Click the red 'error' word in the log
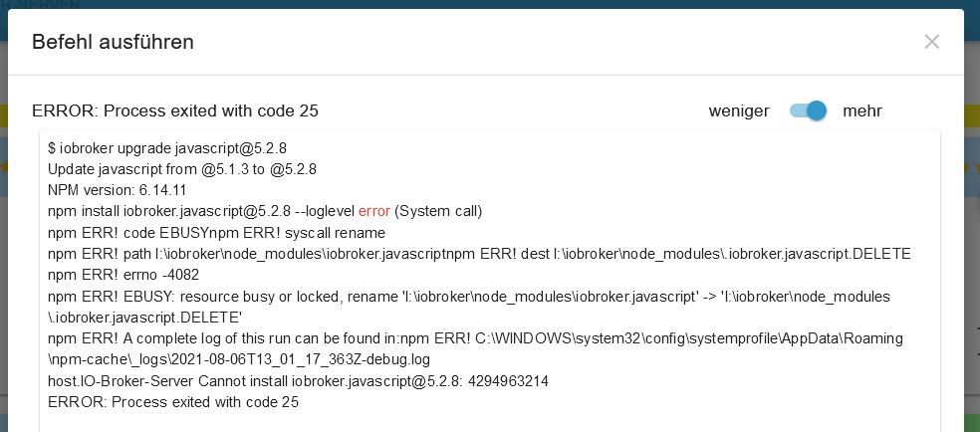This screenshot has width=980, height=432. tap(374, 211)
